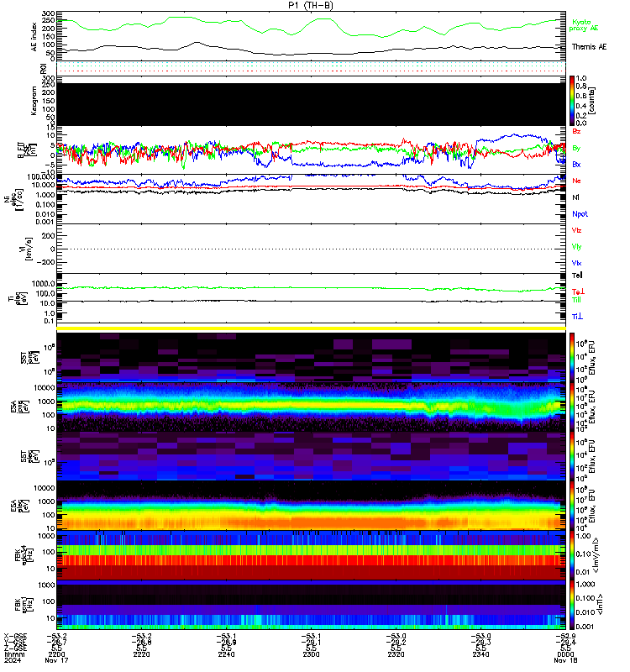Screen dimensions: 630x672
Task: Select the black Ni density legend label
Action: [575, 197]
